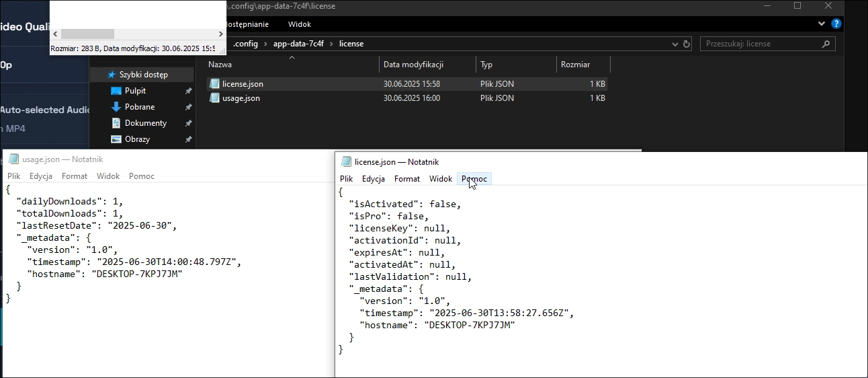Expand the ribbon with the chevron arrow
Viewport: 868px width, 378px height.
[822, 24]
